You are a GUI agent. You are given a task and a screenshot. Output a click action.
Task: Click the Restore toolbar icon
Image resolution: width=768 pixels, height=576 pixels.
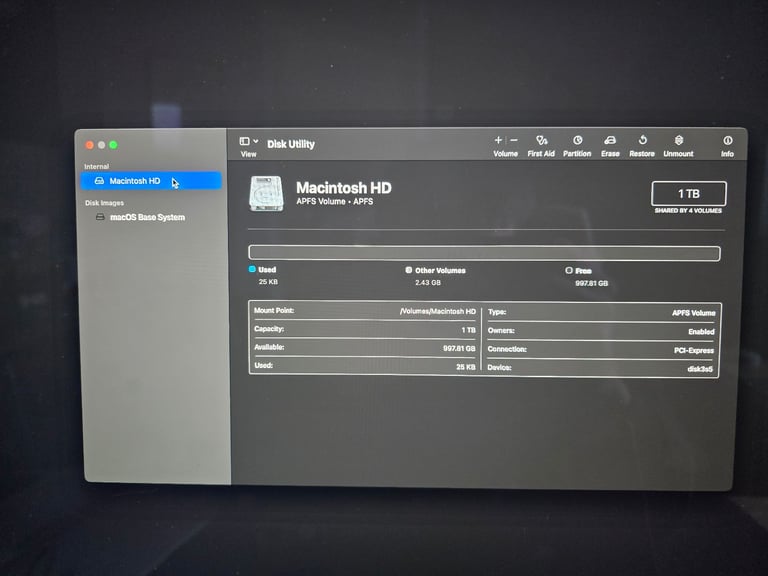point(643,140)
